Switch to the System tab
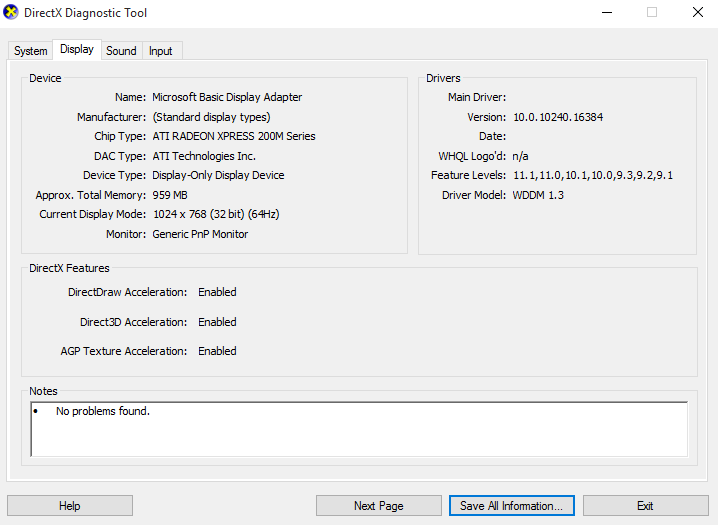 pos(30,51)
